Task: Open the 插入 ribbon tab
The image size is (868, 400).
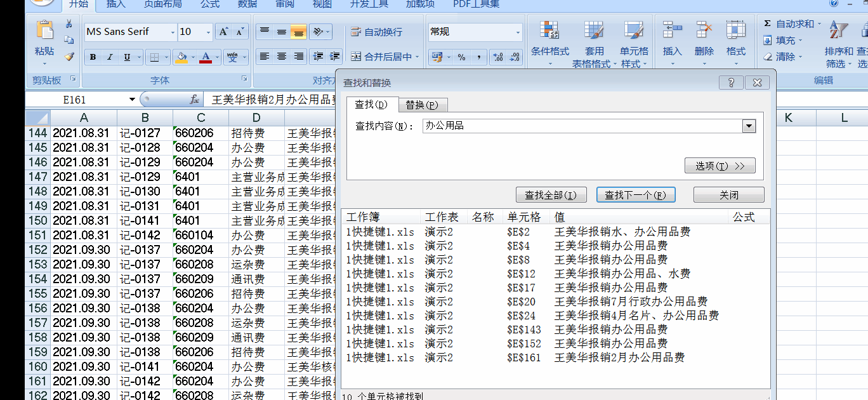Action: pos(115,5)
